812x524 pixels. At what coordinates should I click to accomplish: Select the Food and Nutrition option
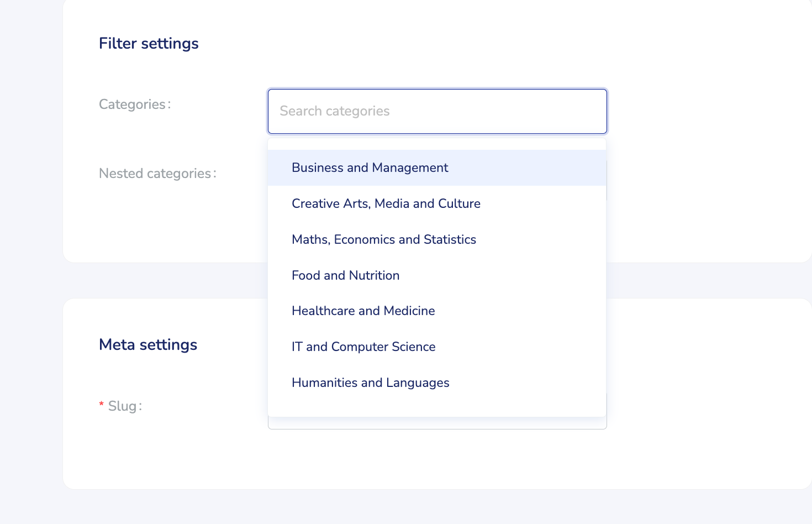click(x=345, y=276)
